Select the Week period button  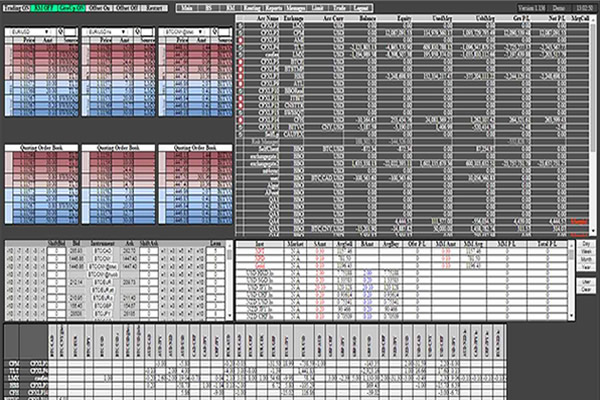pos(586,253)
